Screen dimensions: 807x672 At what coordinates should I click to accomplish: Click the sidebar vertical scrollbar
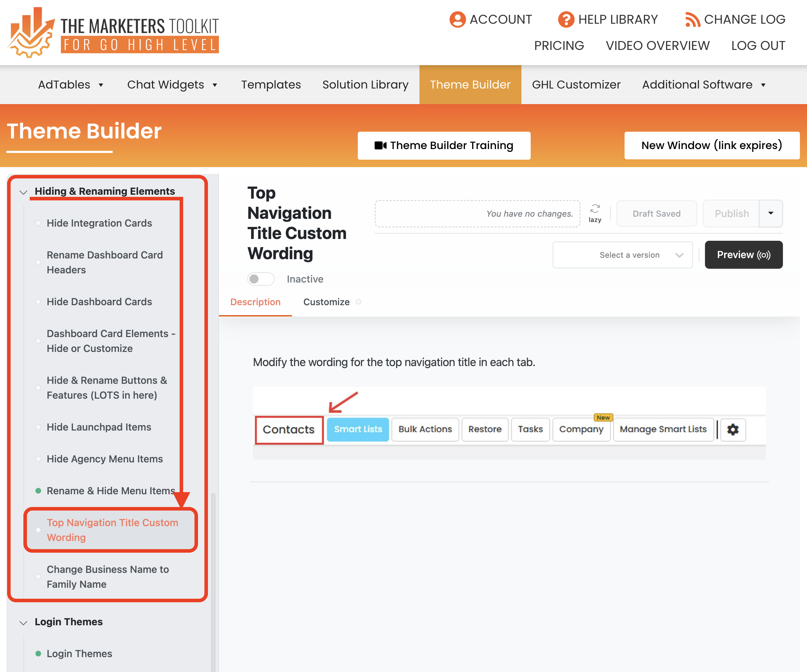coord(213,582)
